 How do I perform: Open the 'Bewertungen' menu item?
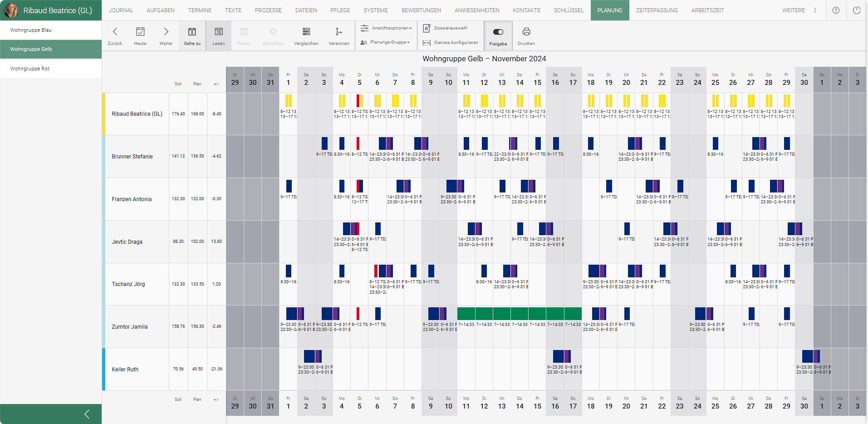421,10
